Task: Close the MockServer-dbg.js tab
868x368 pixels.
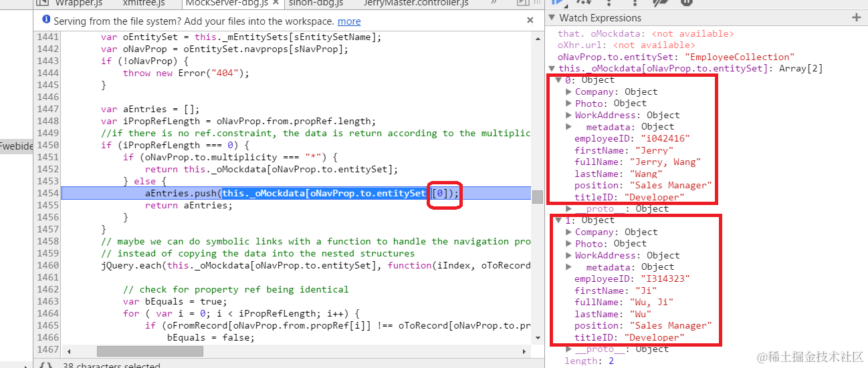Action: tap(275, 3)
